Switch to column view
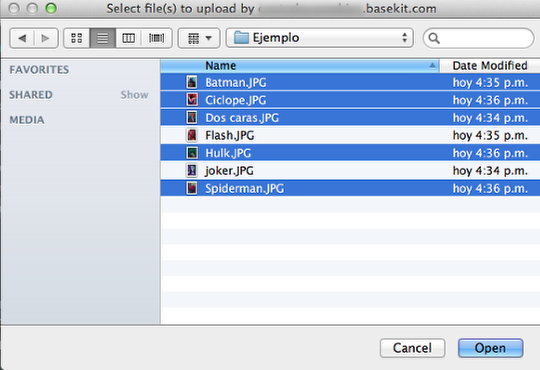The height and width of the screenshot is (370, 540). [128, 38]
